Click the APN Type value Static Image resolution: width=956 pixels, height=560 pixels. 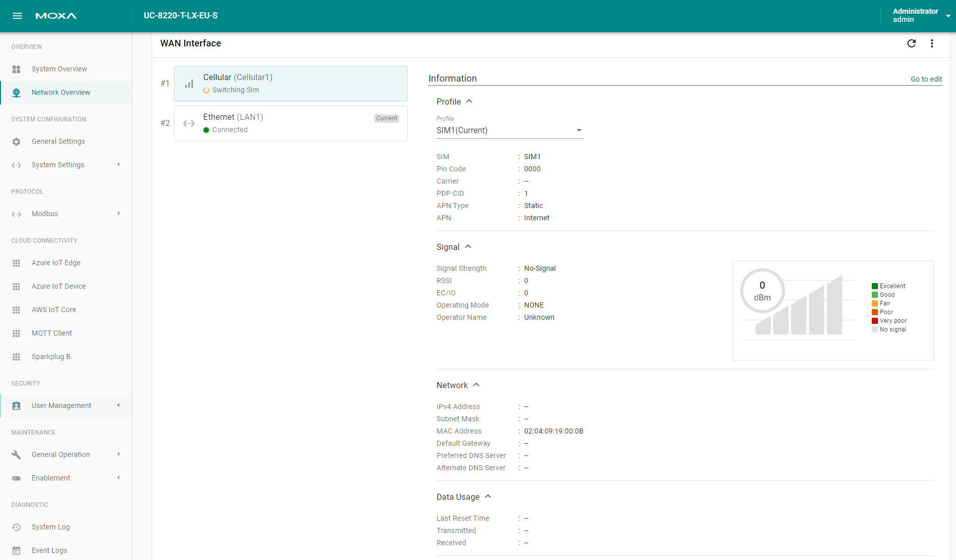[x=533, y=206]
